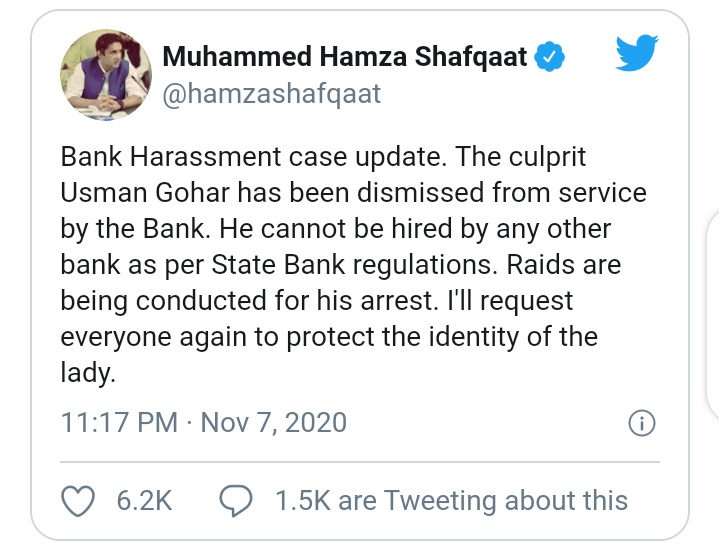The height and width of the screenshot is (552, 719).
Task: Click the reply speech bubble icon
Action: [x=234, y=500]
